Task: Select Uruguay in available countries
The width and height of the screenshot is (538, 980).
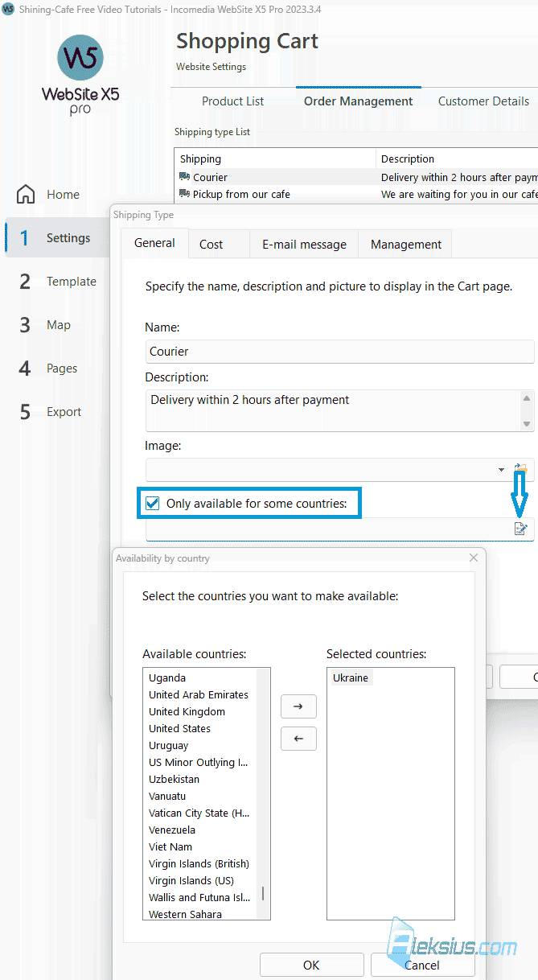Action: click(x=168, y=746)
